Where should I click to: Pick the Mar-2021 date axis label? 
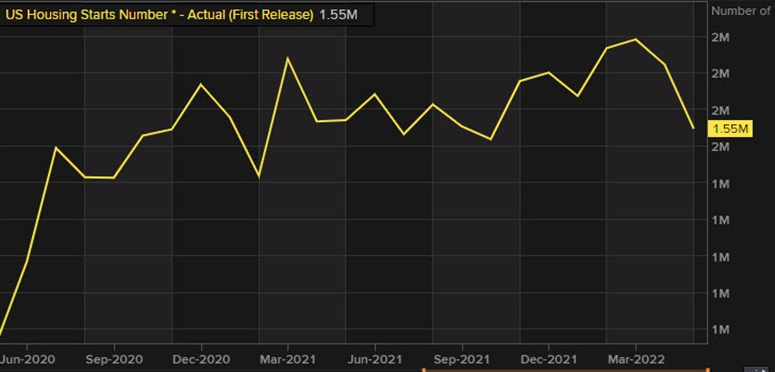(x=288, y=359)
